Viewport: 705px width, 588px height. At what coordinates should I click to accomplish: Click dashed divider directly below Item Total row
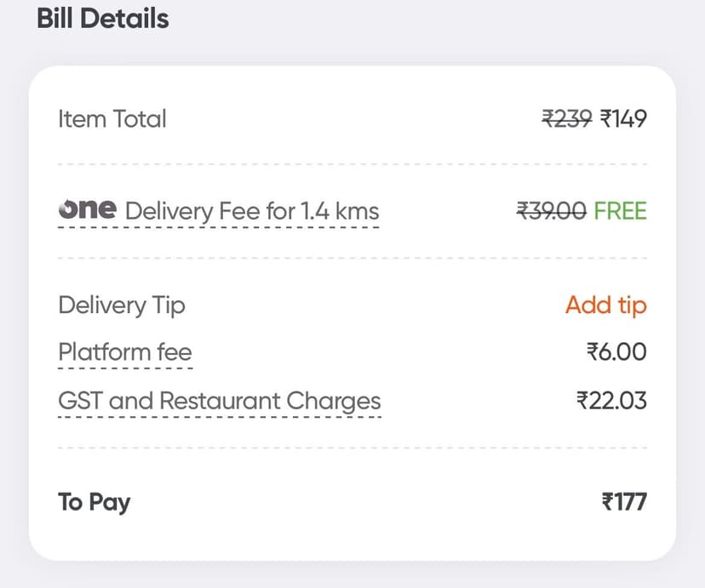tap(352, 163)
